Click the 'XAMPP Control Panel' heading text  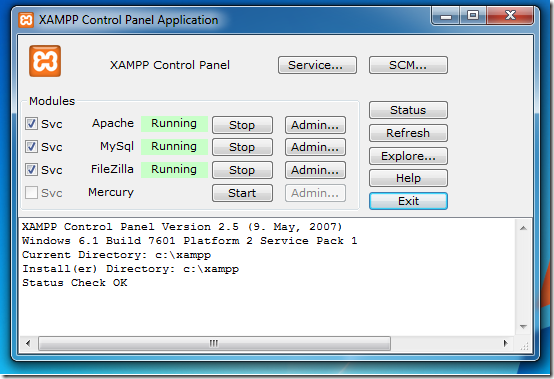(170, 65)
